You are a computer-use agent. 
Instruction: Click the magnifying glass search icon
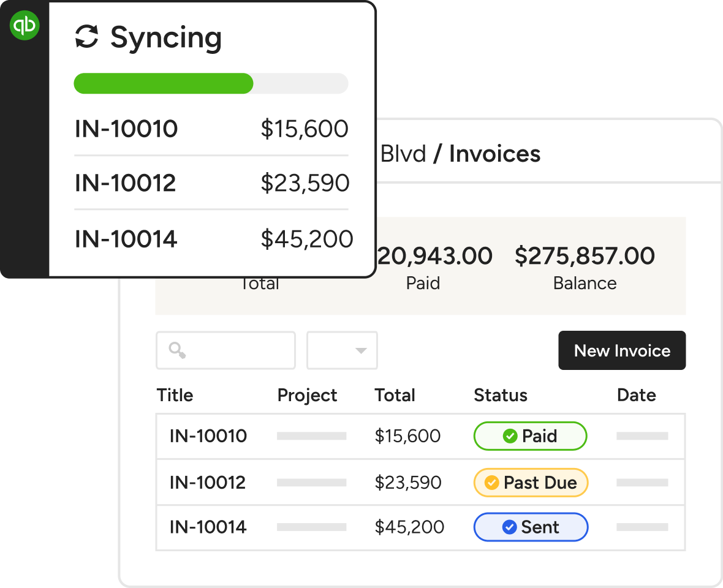point(177,350)
